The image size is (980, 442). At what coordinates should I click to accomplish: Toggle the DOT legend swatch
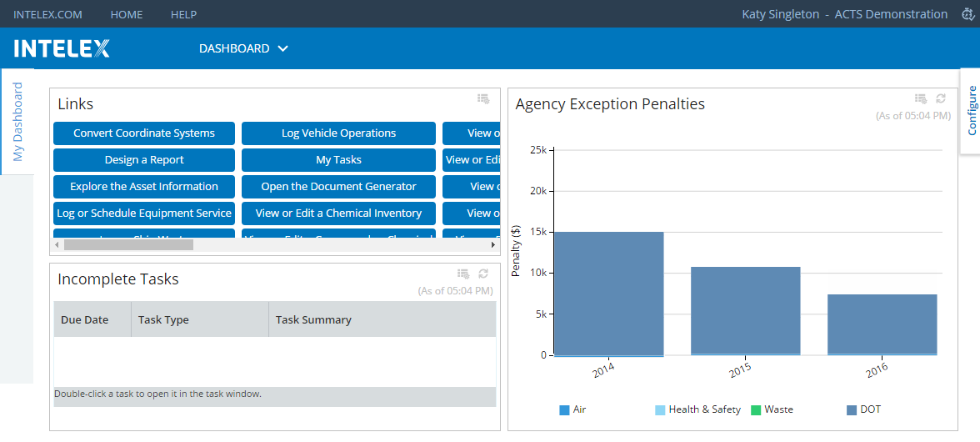(x=852, y=410)
